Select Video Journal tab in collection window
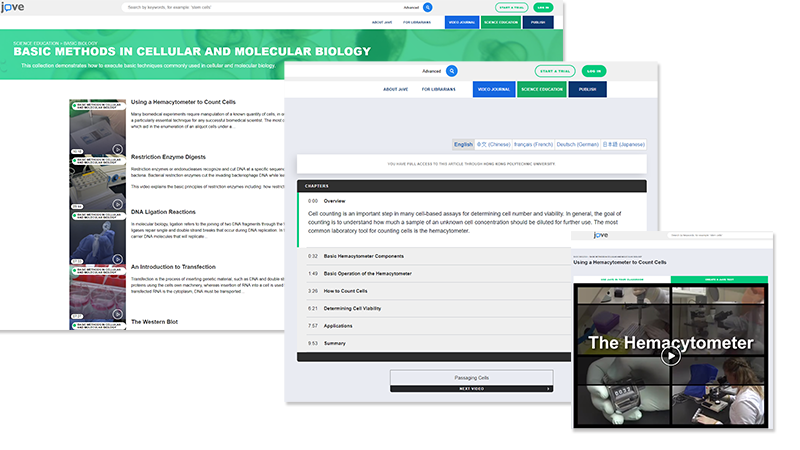 coord(462,22)
